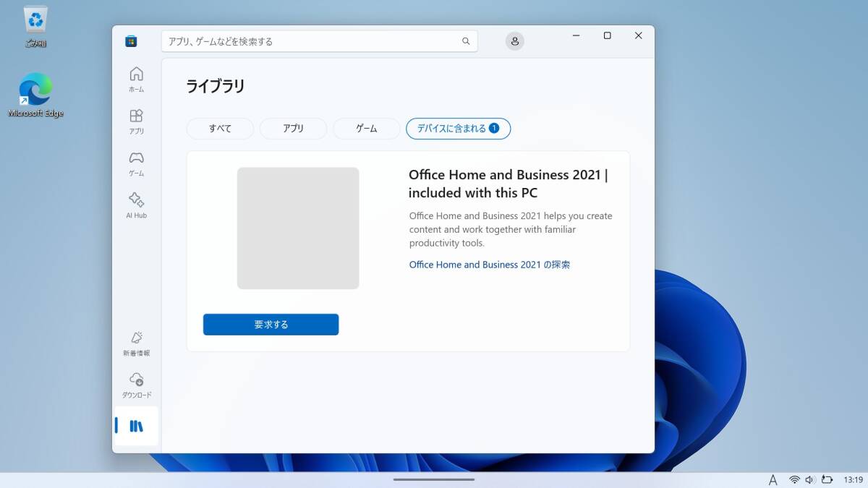The height and width of the screenshot is (488, 868).
Task: Filter library by アプリ tab
Action: tap(293, 129)
